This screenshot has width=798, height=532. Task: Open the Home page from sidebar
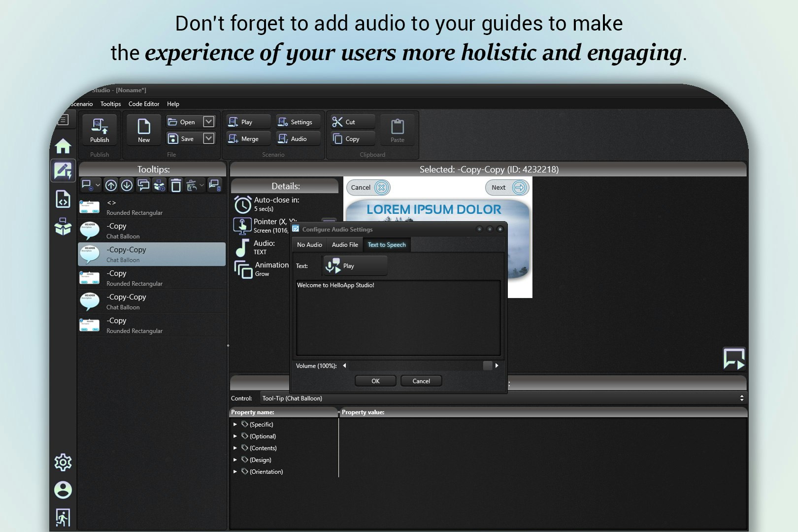tap(63, 146)
